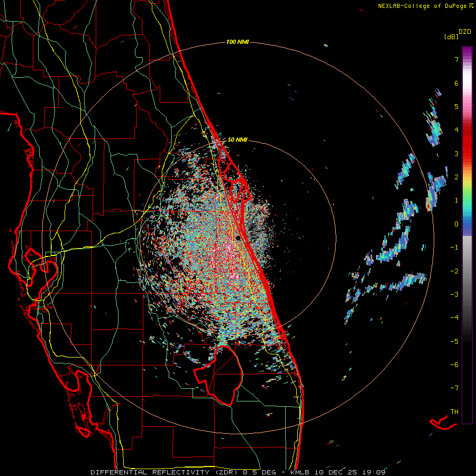Viewport: 476px width, 476px height.
Task: Click the colorbar value -3 label
Action: [454, 295]
